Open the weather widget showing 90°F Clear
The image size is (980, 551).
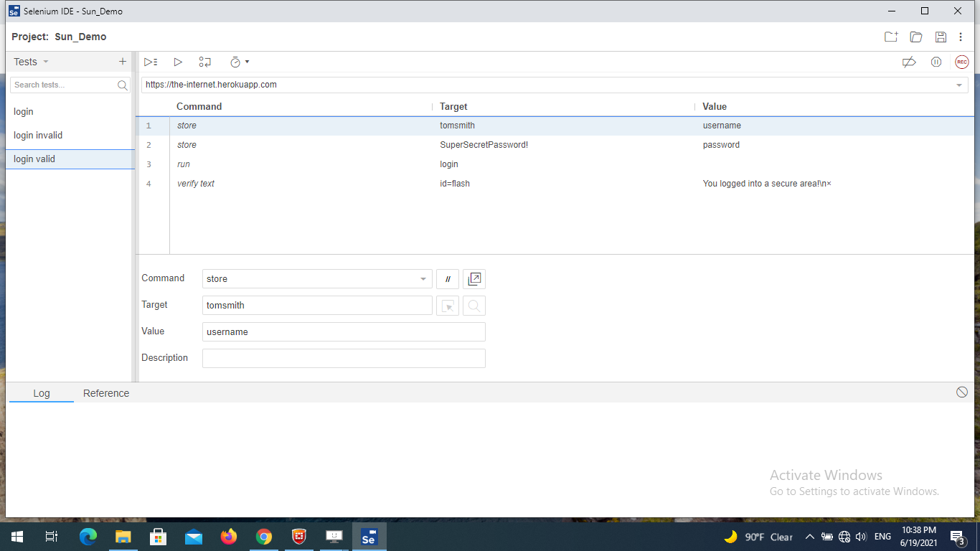coord(758,537)
